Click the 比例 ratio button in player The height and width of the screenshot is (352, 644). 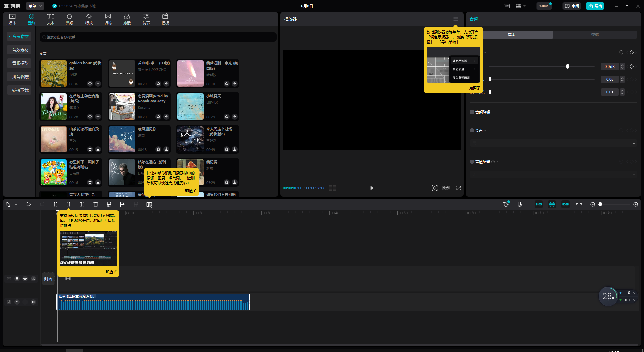tap(446, 188)
